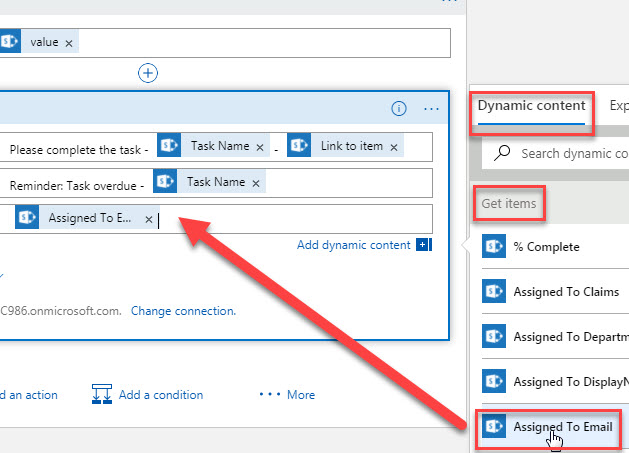The width and height of the screenshot is (629, 453).
Task: Click Add dynamic content link
Action: tap(353, 245)
